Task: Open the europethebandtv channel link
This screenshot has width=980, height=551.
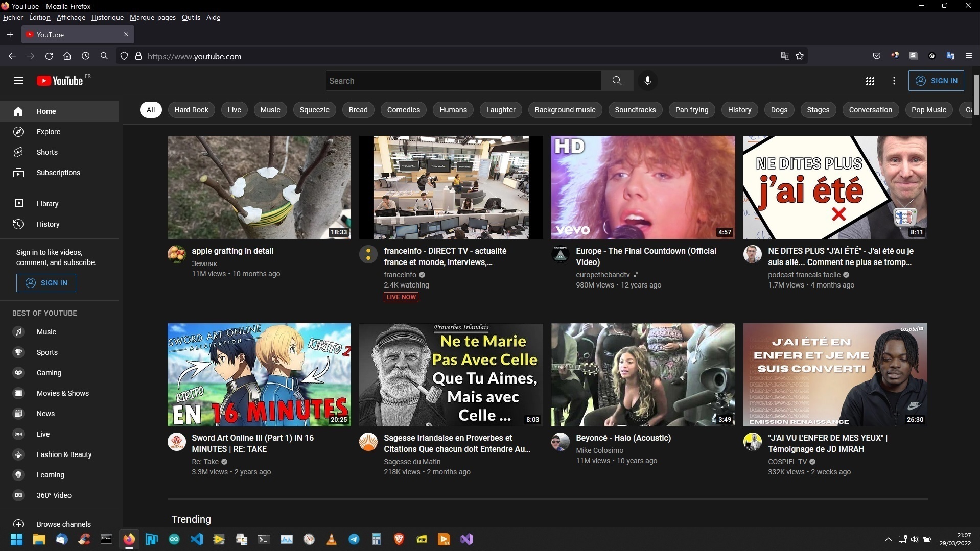Action: [x=603, y=275]
